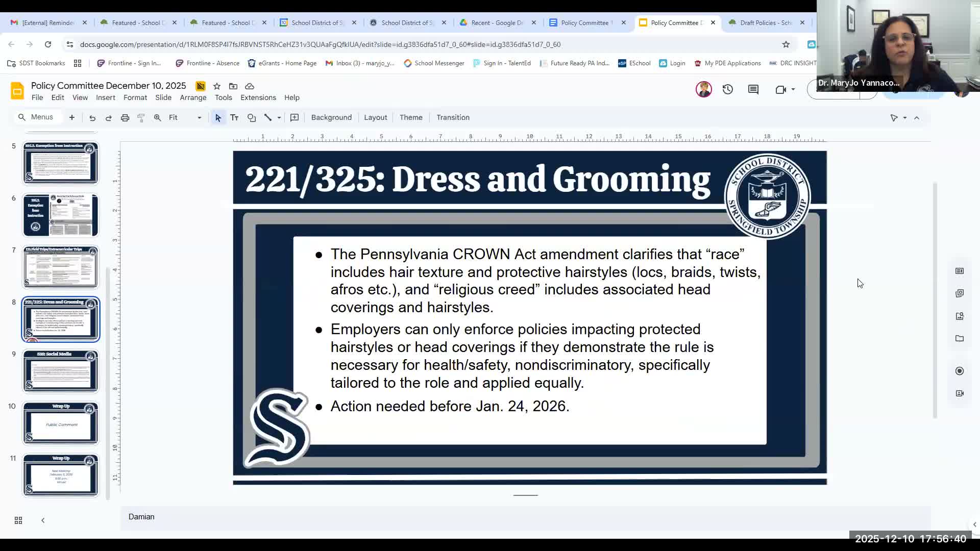Image resolution: width=980 pixels, height=551 pixels.
Task: Select the Shape tool
Action: tap(251, 117)
